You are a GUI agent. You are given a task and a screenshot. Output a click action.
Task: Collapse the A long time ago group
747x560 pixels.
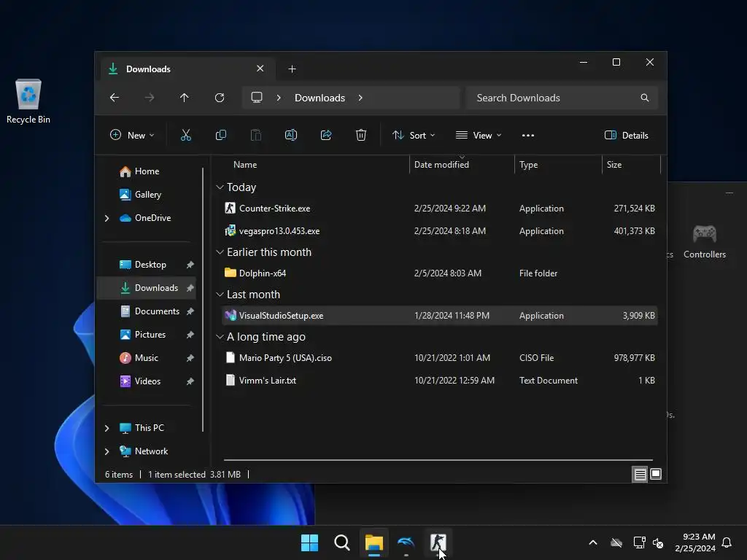click(x=220, y=337)
